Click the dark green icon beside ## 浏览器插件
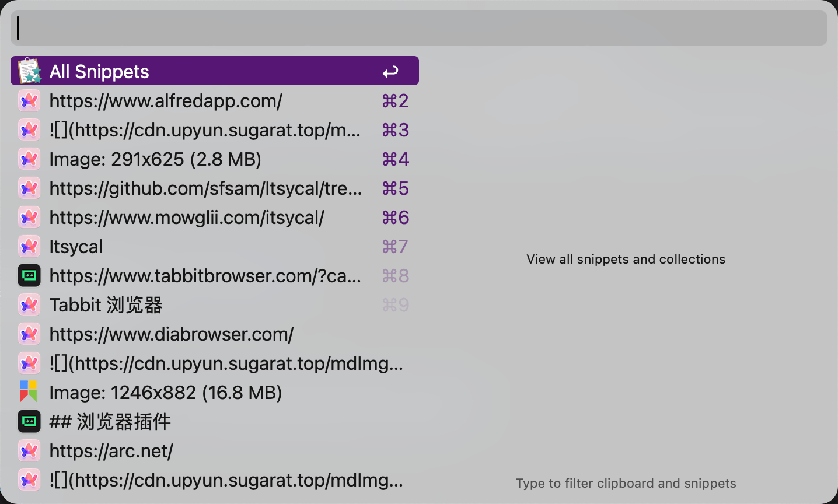Image resolution: width=838 pixels, height=504 pixels. coord(29,421)
